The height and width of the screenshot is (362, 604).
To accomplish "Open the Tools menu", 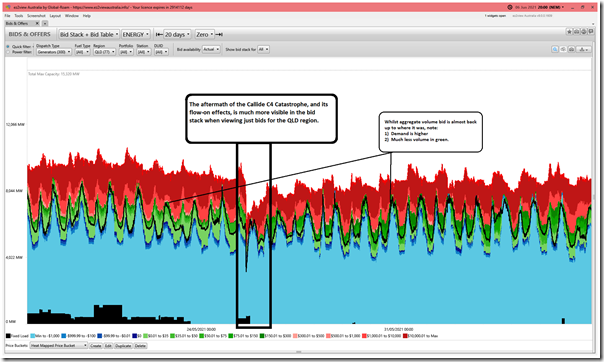I will pyautogui.click(x=19, y=16).
